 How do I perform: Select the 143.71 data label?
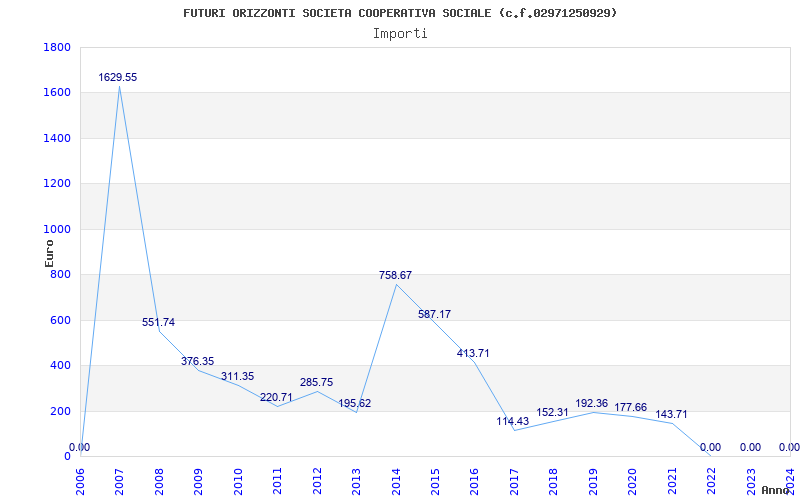point(671,414)
